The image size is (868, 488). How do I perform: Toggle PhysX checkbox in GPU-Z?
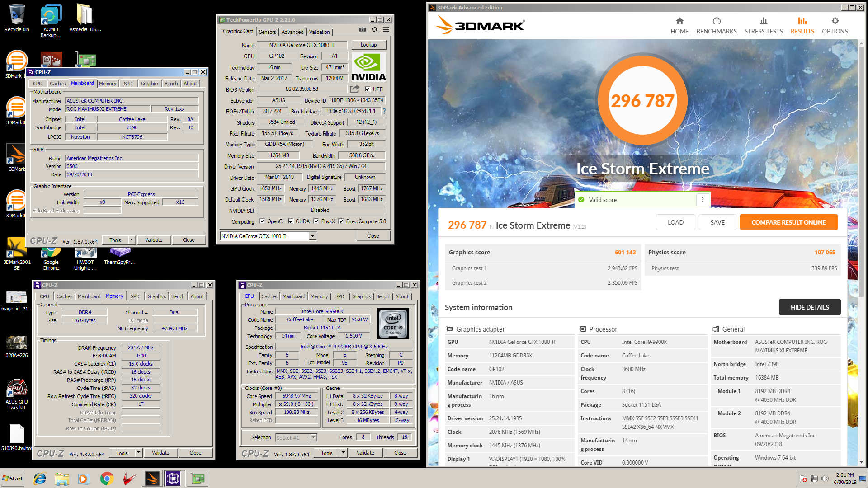[x=316, y=221]
